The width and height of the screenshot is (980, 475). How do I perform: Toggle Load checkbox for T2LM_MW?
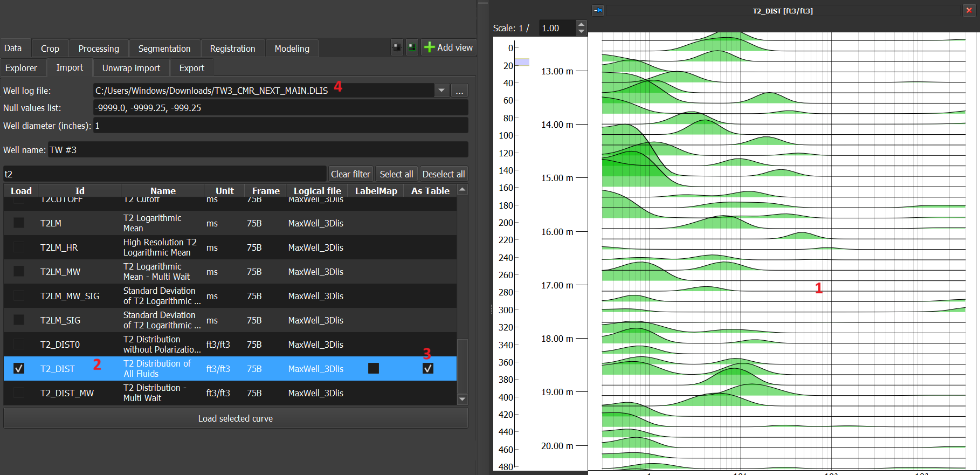coord(19,271)
